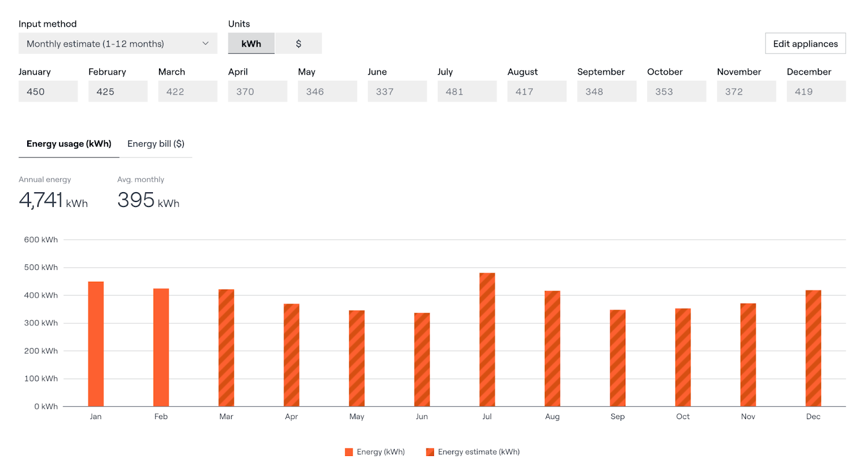Viewport: 868px width, 468px height.
Task: Click the striped Energy estimate legend swatch
Action: point(430,452)
